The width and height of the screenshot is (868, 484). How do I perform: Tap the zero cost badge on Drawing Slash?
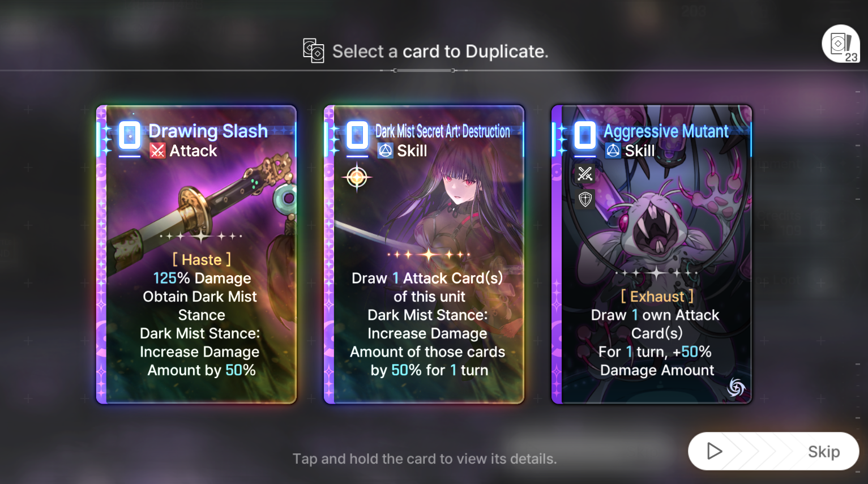click(x=130, y=136)
